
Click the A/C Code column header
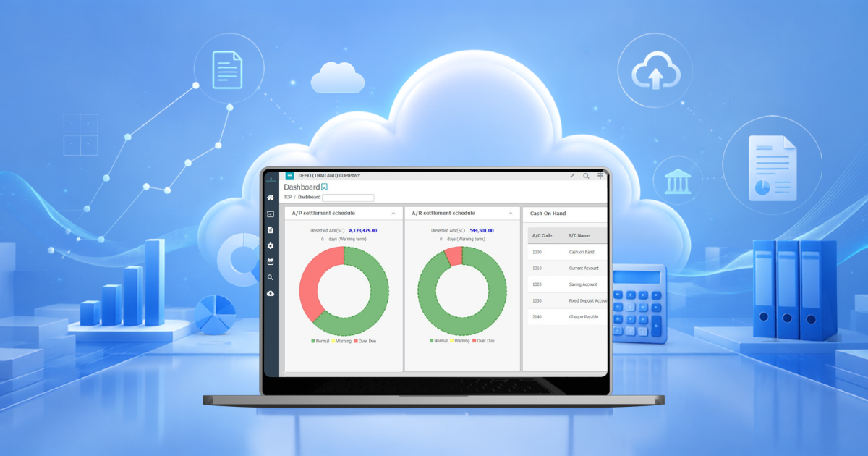click(x=542, y=235)
